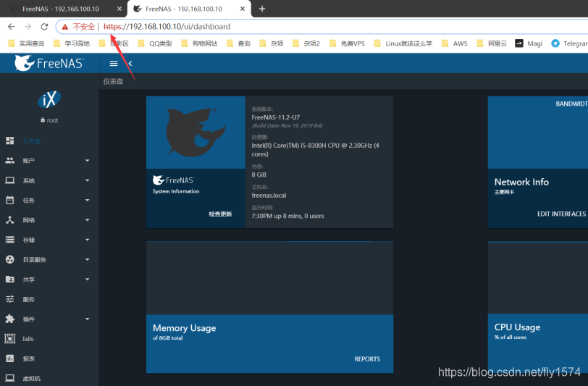Open the 免费VPS bookmark folder
588x386 pixels.
pos(347,43)
